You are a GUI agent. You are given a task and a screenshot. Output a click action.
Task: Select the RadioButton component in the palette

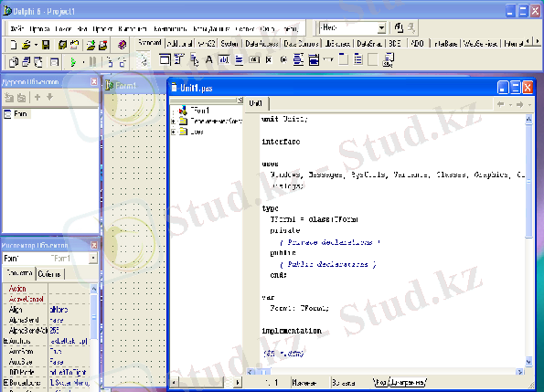click(x=283, y=59)
